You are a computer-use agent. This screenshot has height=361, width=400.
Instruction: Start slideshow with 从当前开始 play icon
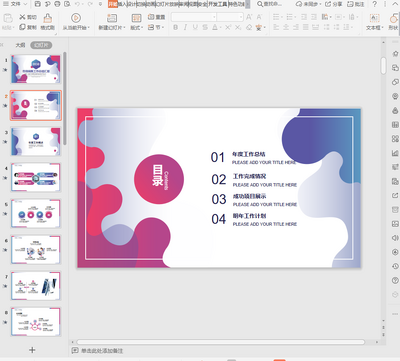76,18
